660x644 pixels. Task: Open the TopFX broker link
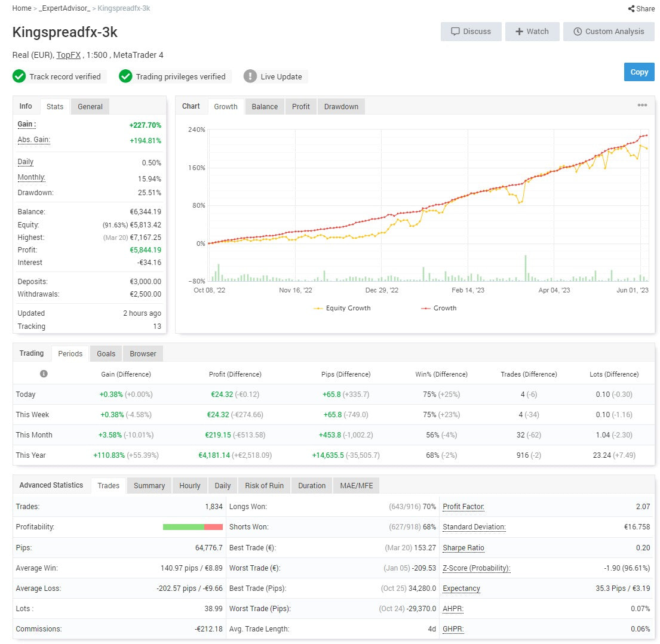[69, 55]
